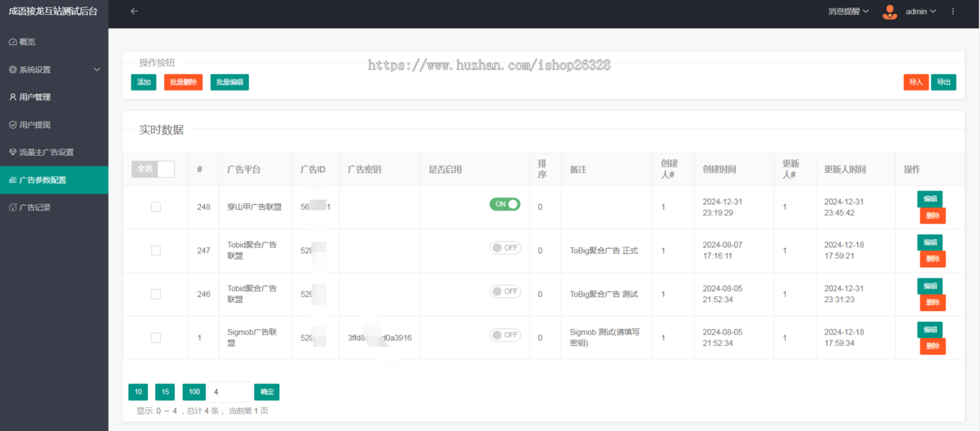Open the three-dot more menu
This screenshot has height=431, width=980.
coord(952,11)
